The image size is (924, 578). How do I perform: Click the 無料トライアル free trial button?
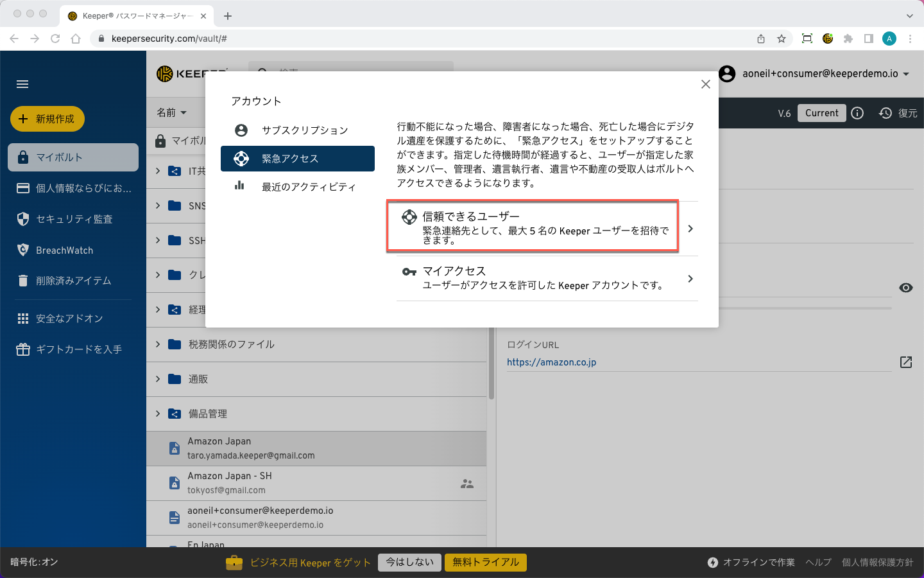click(x=485, y=562)
